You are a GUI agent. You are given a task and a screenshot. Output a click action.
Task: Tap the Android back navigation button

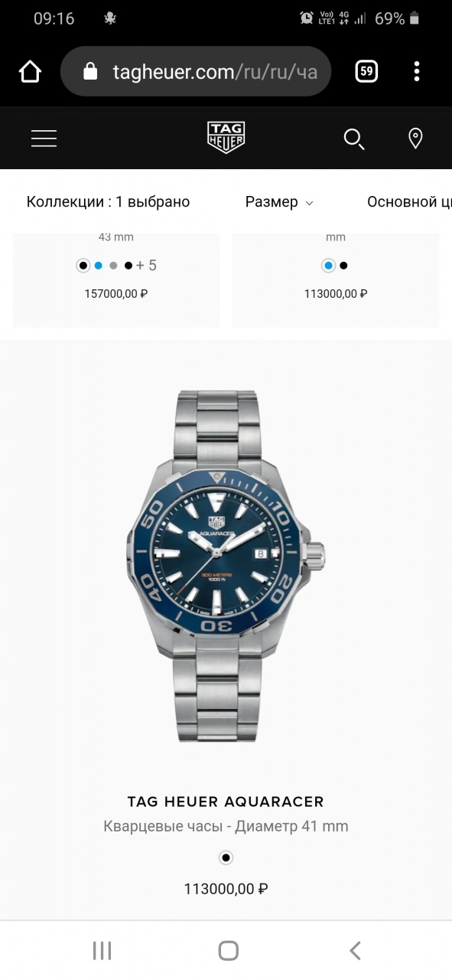click(355, 951)
